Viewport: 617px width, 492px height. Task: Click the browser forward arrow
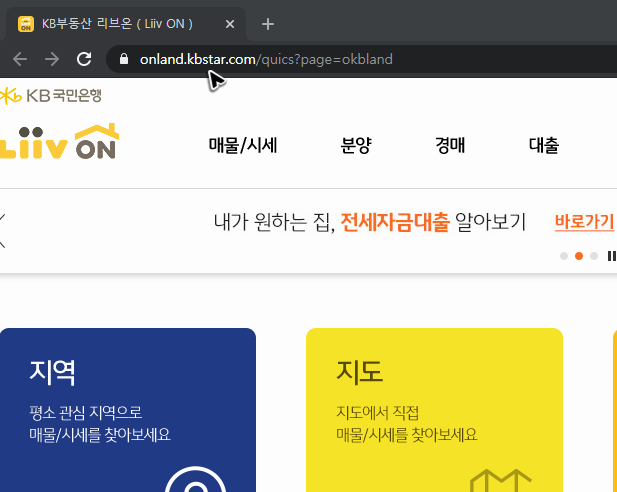point(52,59)
